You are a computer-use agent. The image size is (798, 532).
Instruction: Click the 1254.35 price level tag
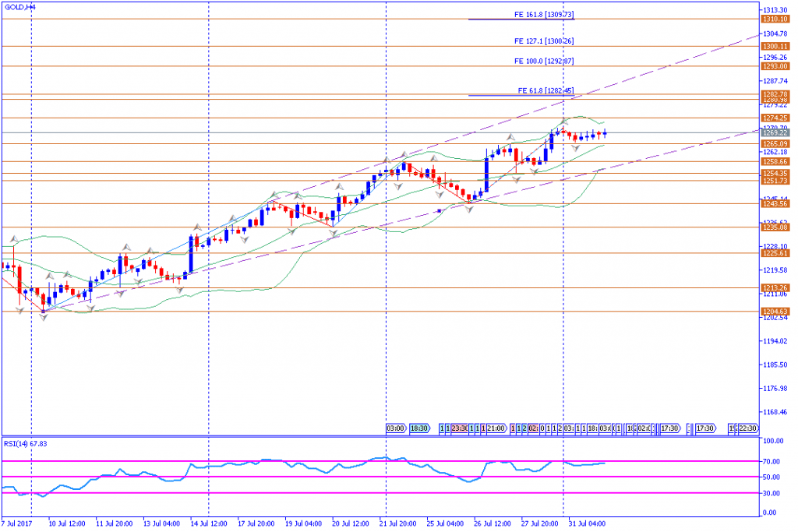[775, 174]
